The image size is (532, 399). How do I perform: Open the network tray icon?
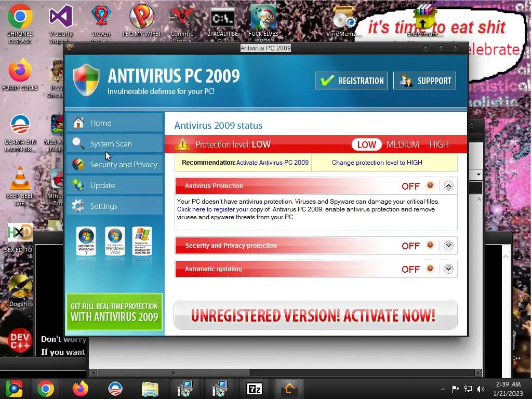coord(468,389)
